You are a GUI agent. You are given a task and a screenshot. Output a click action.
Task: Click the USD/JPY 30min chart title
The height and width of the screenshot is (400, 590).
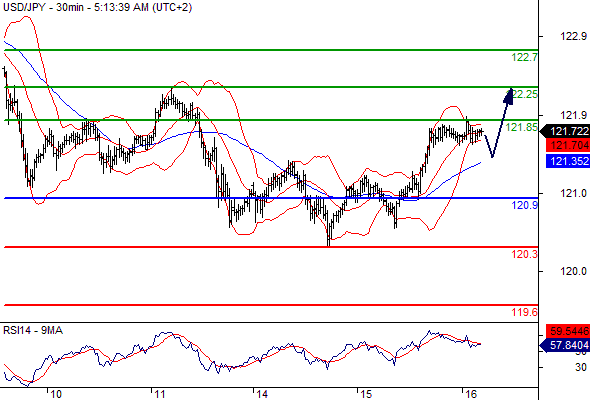click(x=97, y=7)
